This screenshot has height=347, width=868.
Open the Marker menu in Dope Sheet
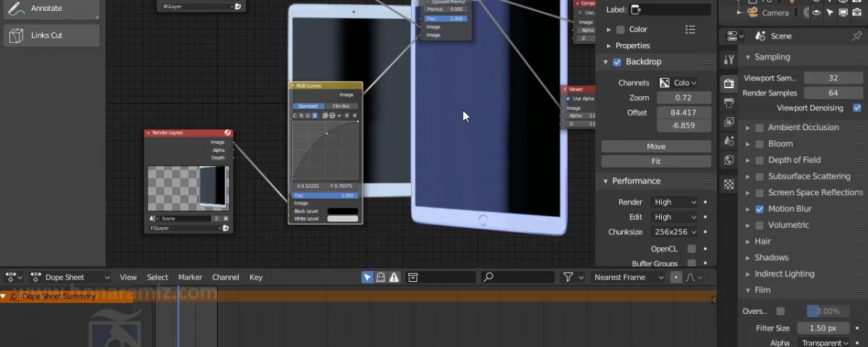pos(190,277)
